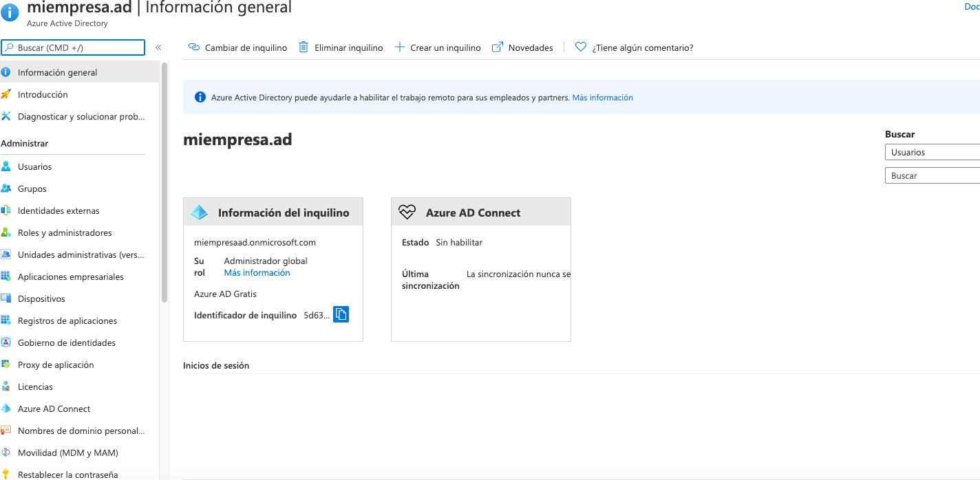Click the Grupos people icon

coord(6,188)
